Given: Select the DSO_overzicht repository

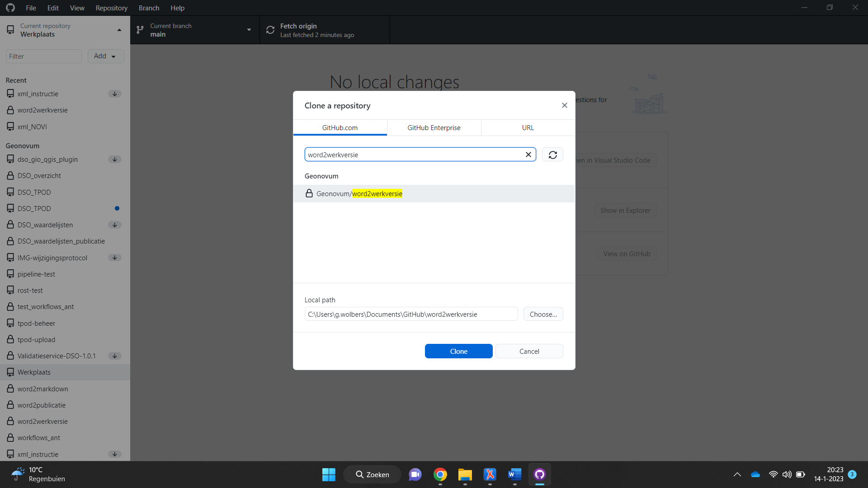Looking at the screenshot, I should tap(65, 176).
